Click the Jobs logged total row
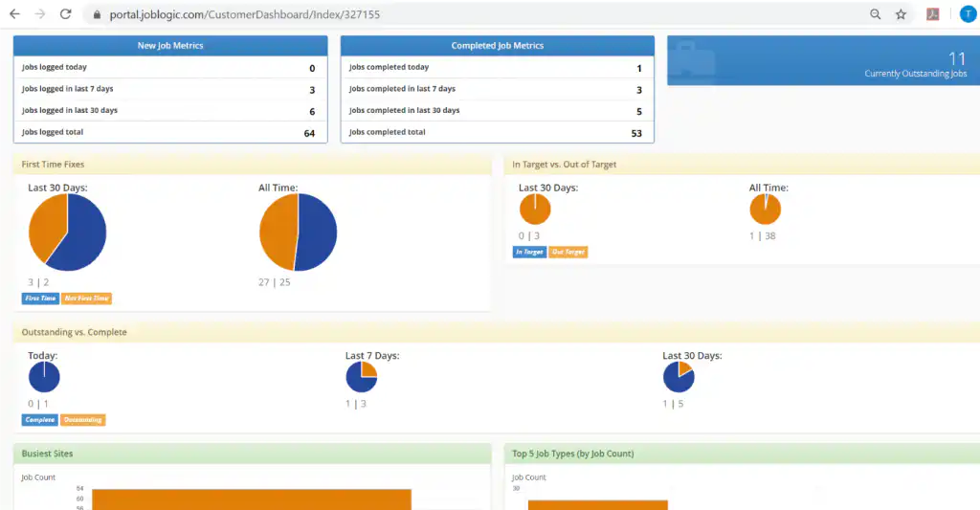This screenshot has width=980, height=510. click(x=170, y=132)
